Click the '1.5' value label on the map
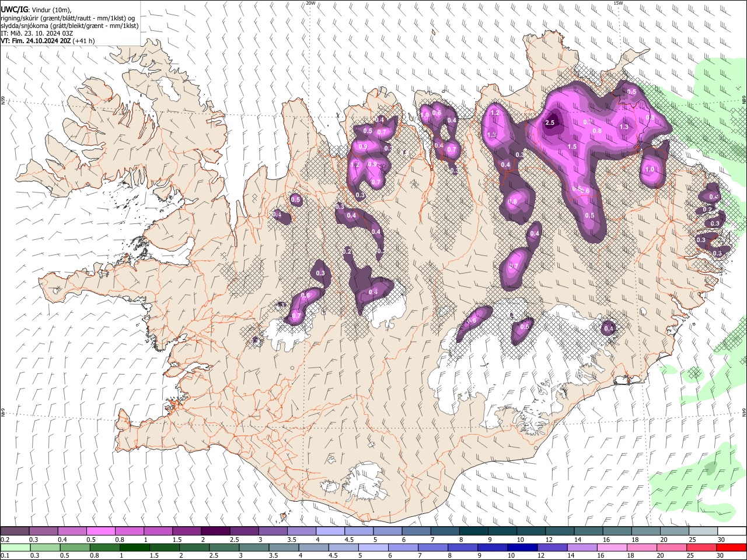 click(x=573, y=147)
